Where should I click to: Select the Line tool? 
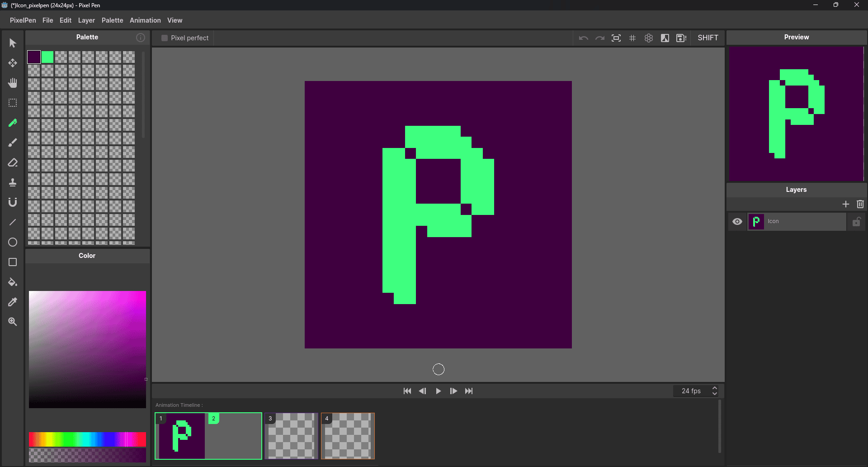click(x=13, y=222)
